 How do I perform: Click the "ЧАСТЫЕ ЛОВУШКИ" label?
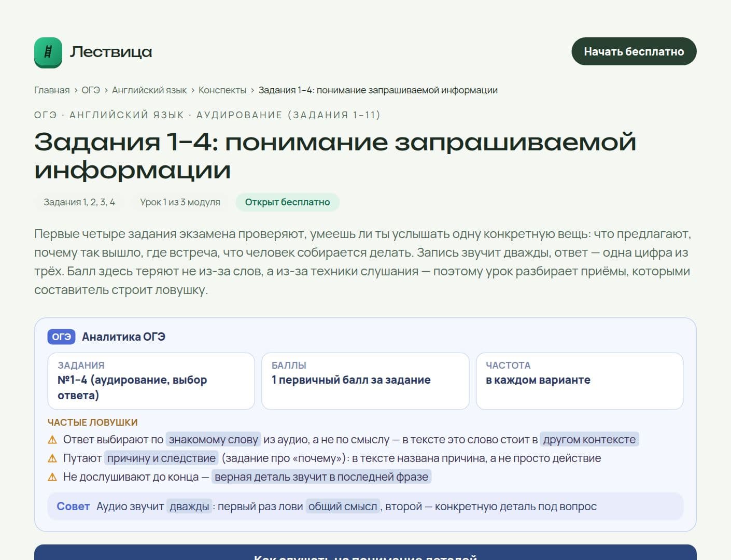93,423
